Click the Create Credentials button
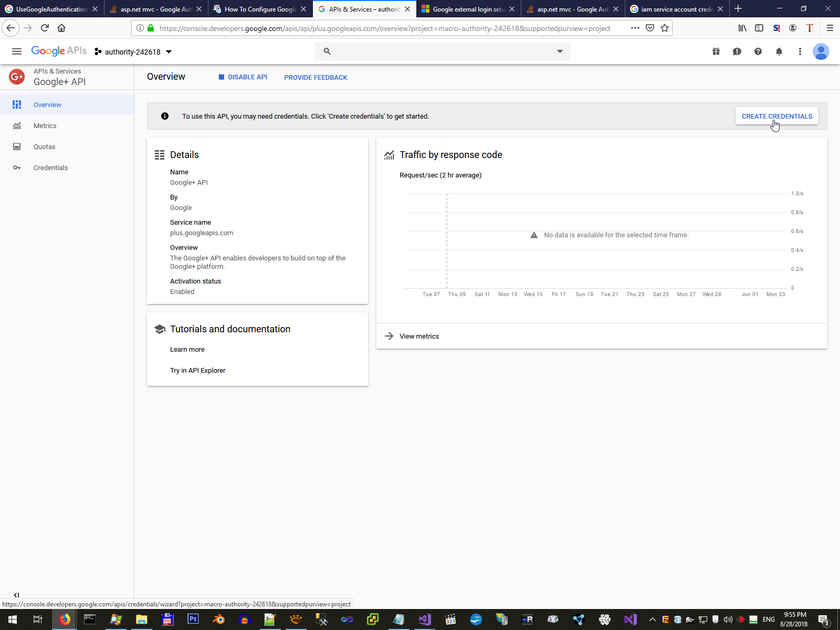 tap(777, 116)
